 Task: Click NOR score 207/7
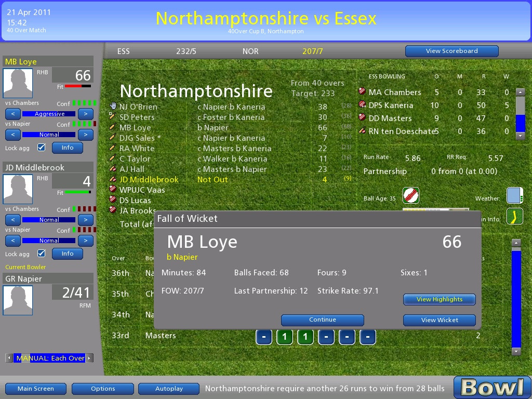click(x=312, y=51)
